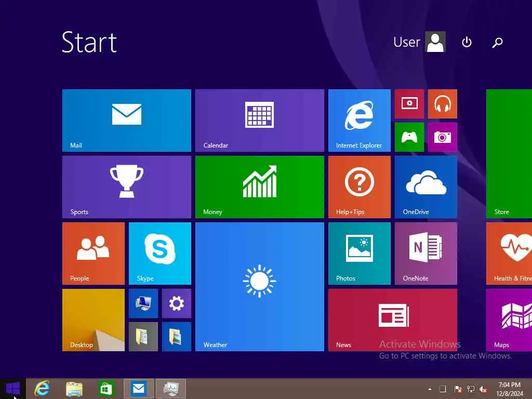This screenshot has height=399, width=532.
Task: Open Internet Explorer from the taskbar
Action: click(x=42, y=389)
